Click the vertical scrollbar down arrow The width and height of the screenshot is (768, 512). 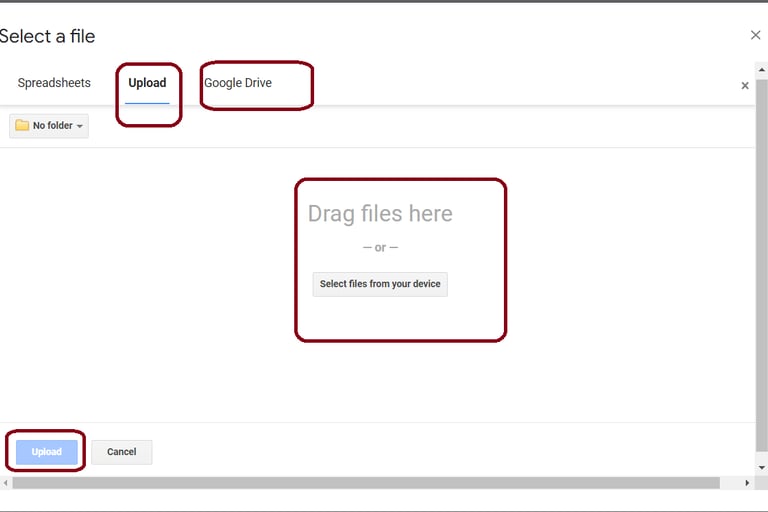762,467
